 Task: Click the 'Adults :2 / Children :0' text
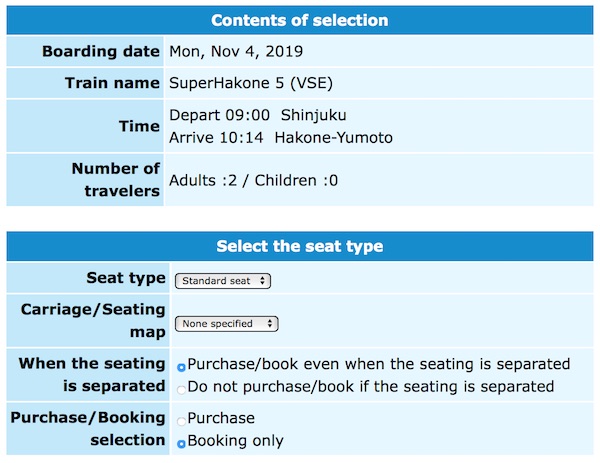pos(254,181)
